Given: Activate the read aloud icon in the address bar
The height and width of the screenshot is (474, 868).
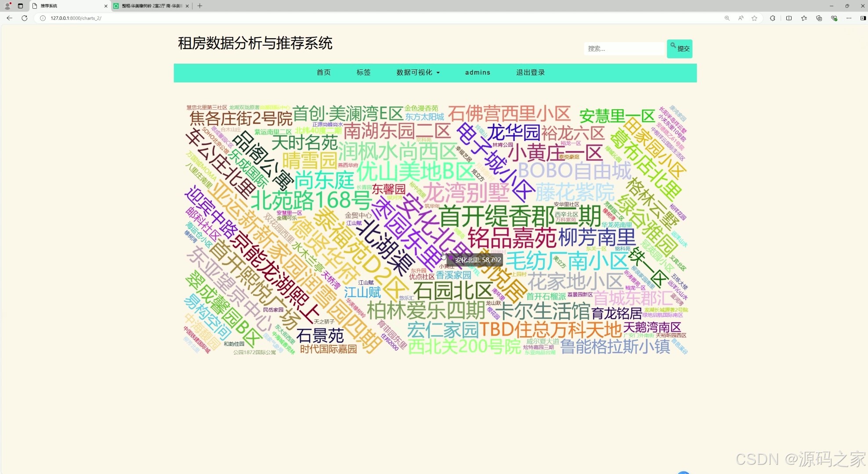Looking at the screenshot, I should 741,18.
